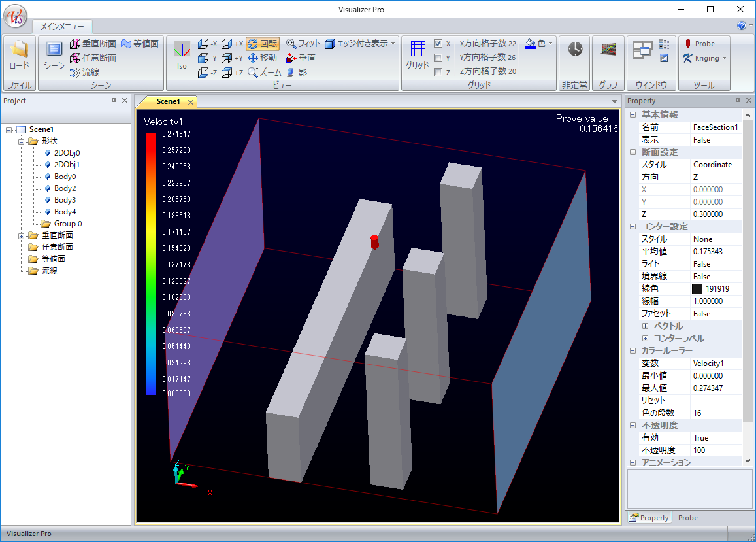Click the line color 191919 swatch
756x542 pixels.
(x=697, y=289)
